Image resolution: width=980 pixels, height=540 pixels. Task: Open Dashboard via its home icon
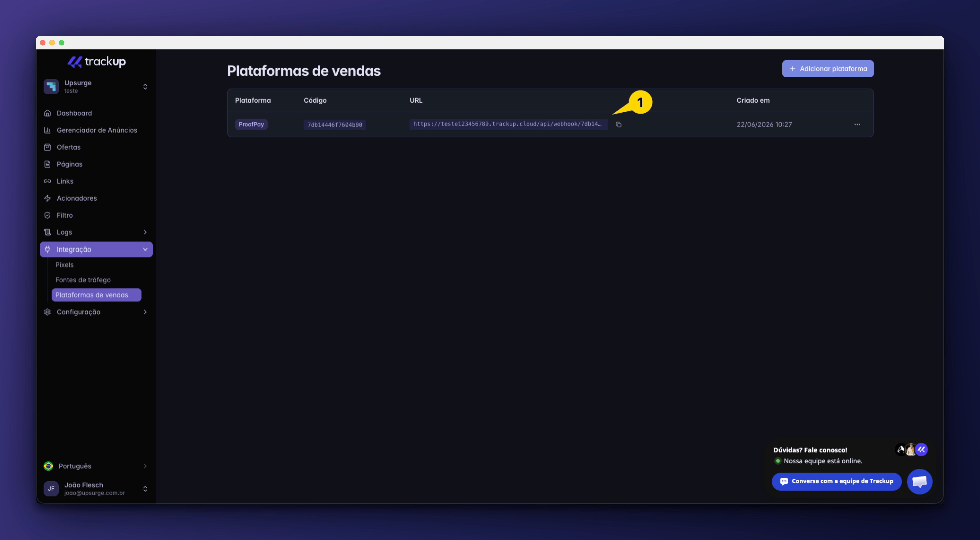(48, 113)
